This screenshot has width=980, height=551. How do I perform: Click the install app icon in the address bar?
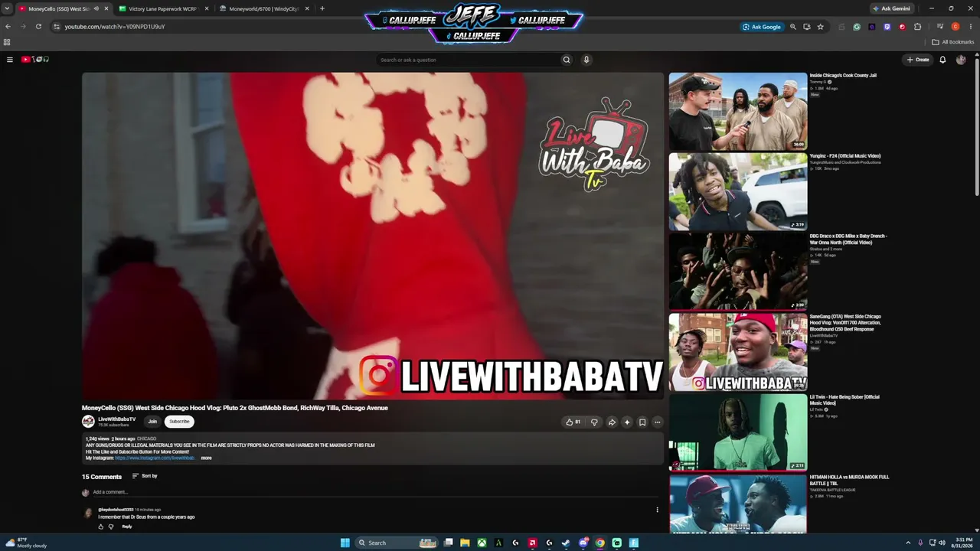(806, 27)
